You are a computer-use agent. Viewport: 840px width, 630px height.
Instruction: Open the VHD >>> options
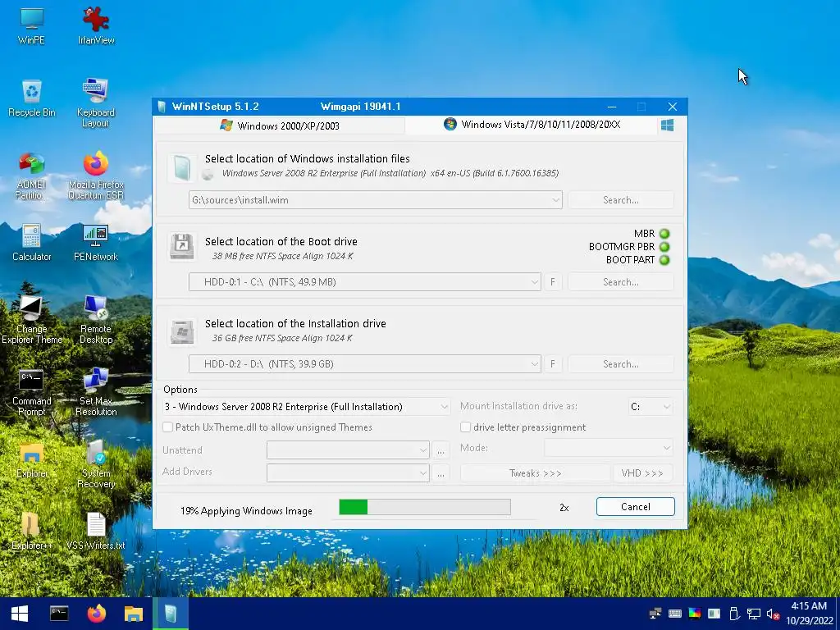[x=642, y=473]
